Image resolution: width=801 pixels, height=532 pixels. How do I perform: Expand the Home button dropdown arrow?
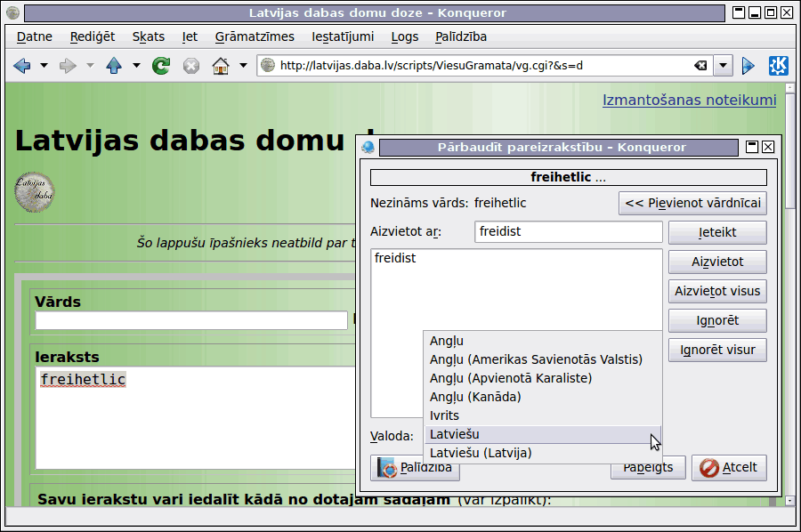tap(243, 65)
